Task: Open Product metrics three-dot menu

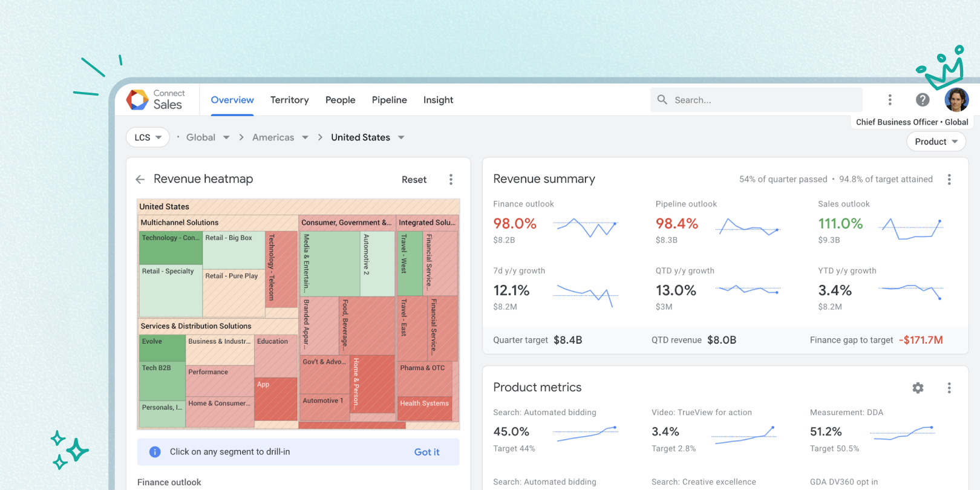Action: [949, 388]
